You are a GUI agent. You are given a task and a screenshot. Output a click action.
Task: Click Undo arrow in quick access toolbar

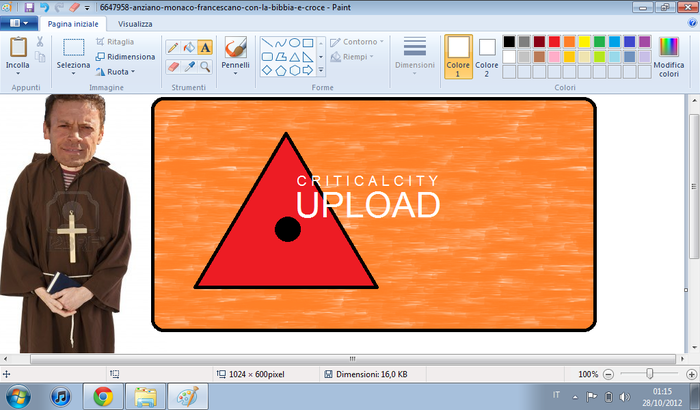[x=44, y=7]
